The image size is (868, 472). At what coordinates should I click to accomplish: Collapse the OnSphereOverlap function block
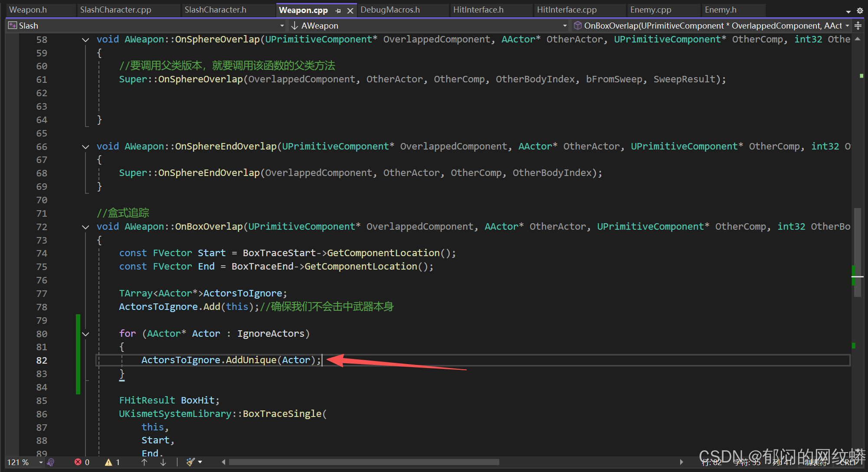pos(85,40)
